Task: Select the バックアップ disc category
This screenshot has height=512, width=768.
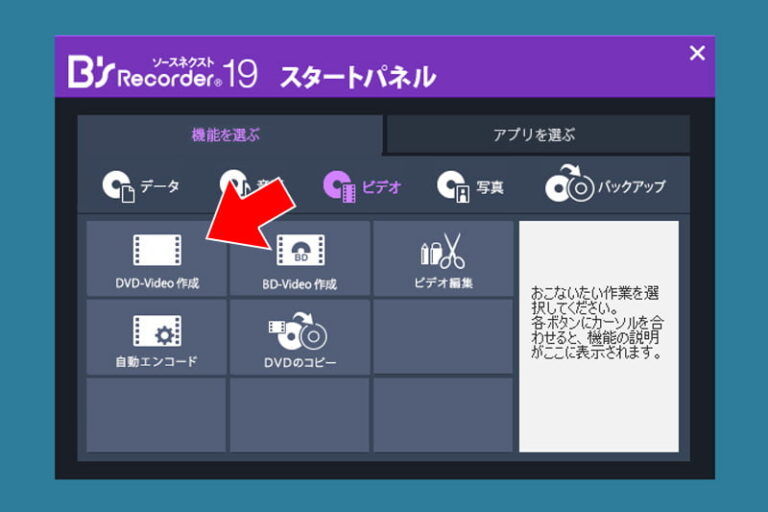Action: point(605,184)
